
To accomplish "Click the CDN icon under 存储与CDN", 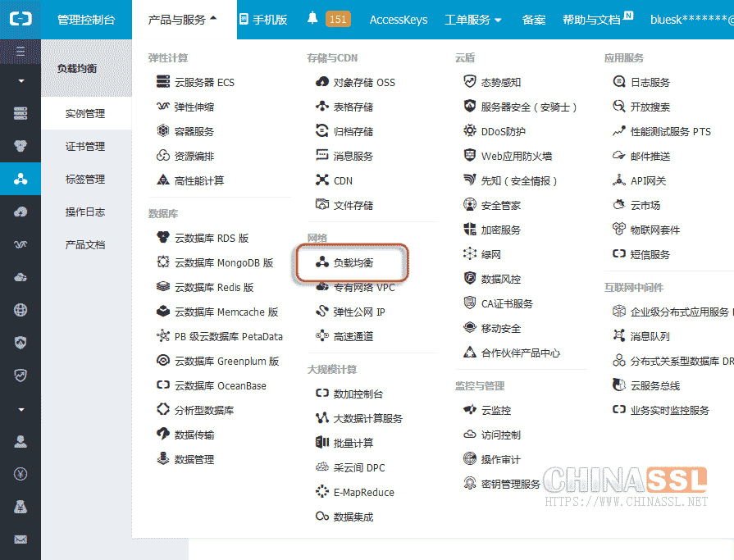I will click(321, 180).
